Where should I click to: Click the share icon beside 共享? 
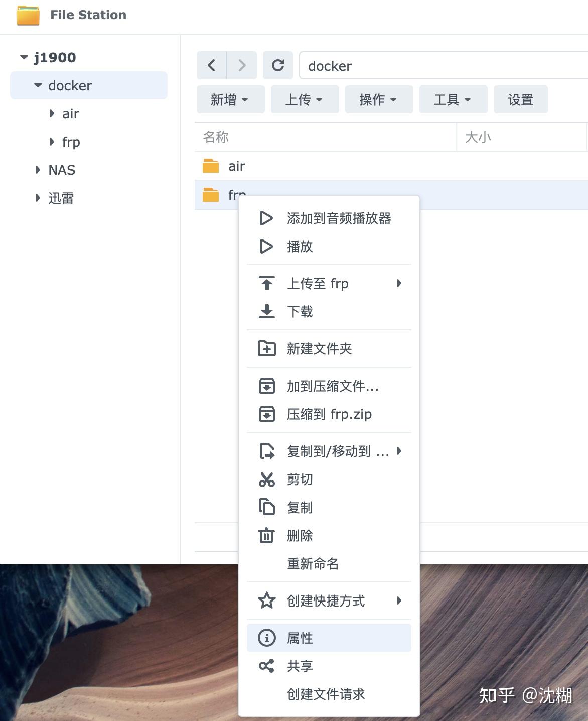(x=266, y=666)
